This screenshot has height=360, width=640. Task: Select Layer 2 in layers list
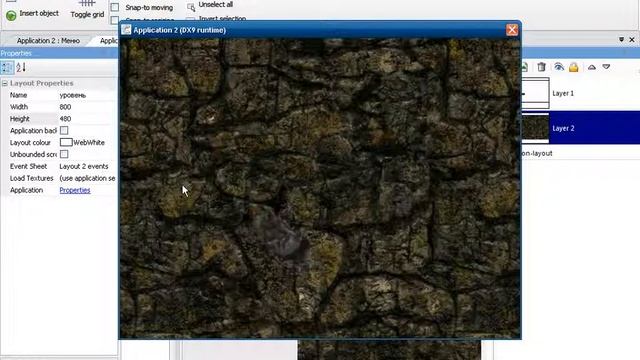click(580, 128)
